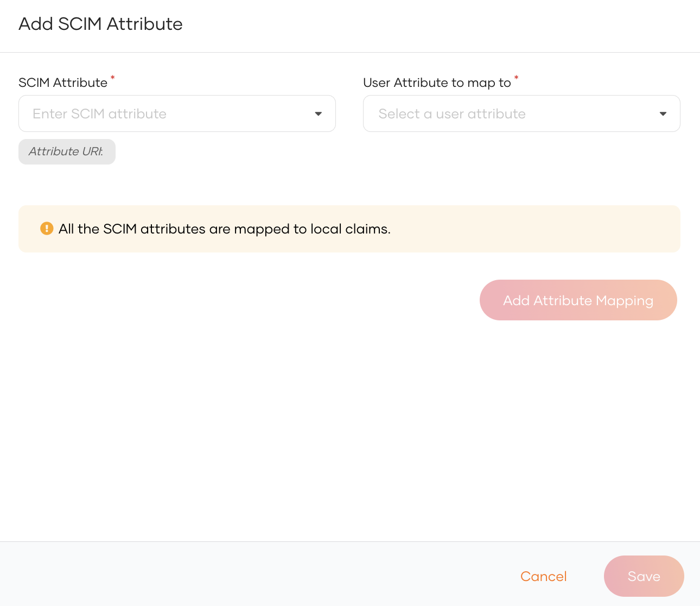700x606 pixels.
Task: Click the Cancel link
Action: (543, 576)
